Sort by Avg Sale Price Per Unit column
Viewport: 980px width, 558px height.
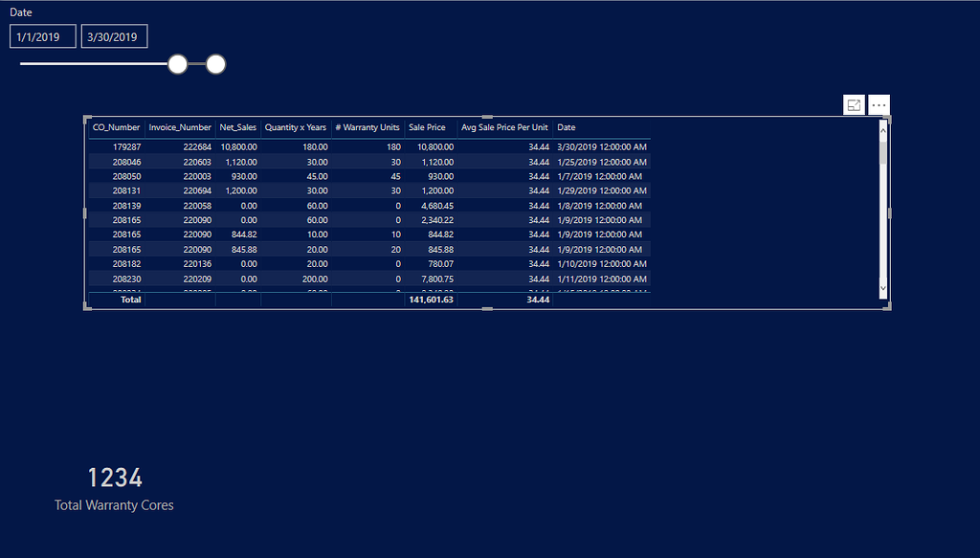503,126
